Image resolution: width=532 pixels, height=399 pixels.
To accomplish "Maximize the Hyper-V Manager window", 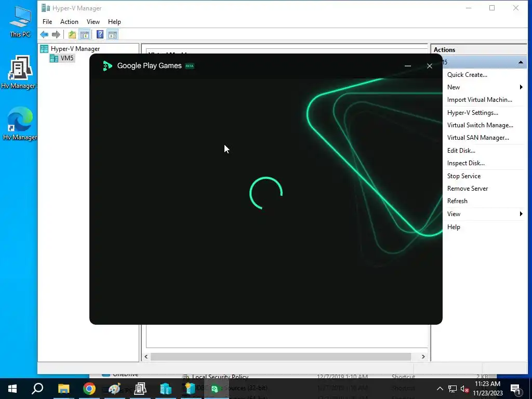I will coord(492,8).
